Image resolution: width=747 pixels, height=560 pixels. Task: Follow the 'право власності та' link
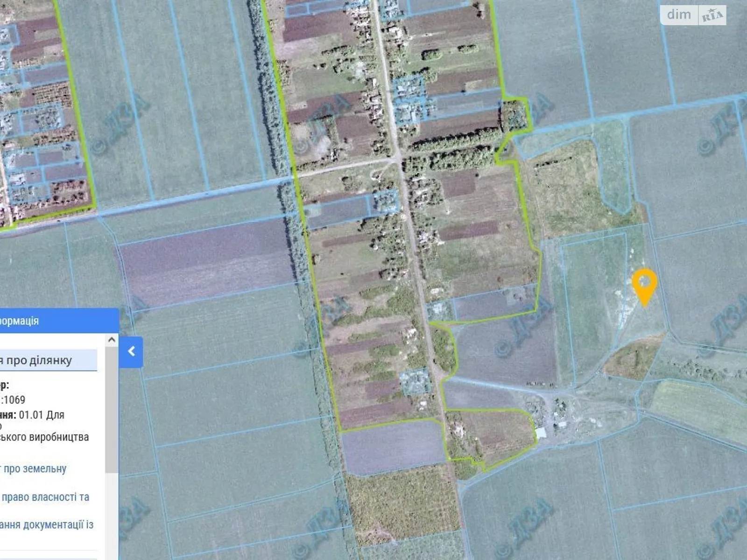pyautogui.click(x=45, y=497)
